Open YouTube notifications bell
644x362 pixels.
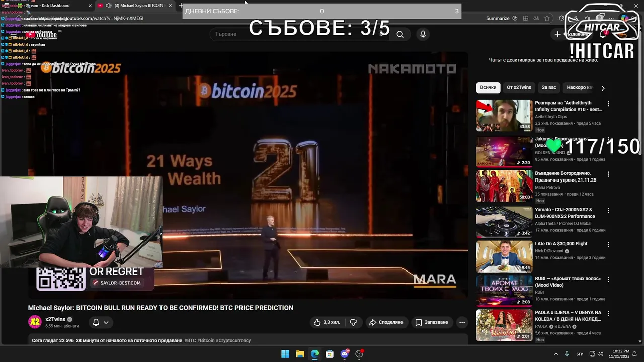point(603,34)
